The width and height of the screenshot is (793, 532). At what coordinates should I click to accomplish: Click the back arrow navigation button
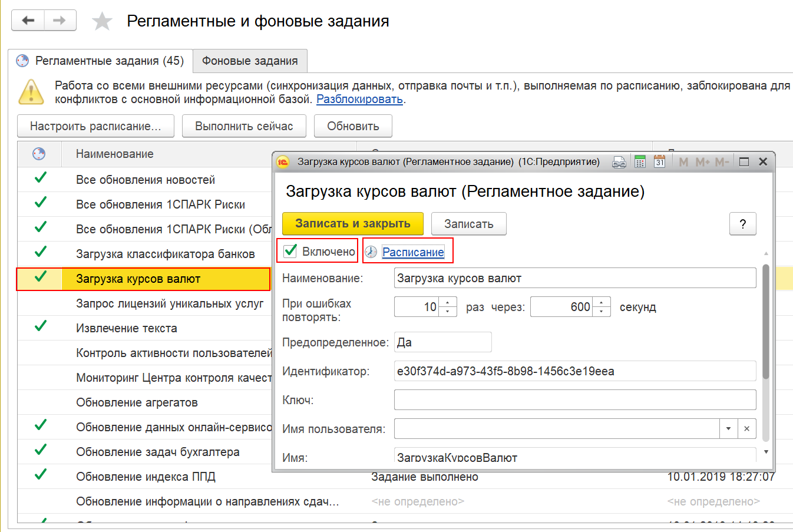pyautogui.click(x=28, y=21)
